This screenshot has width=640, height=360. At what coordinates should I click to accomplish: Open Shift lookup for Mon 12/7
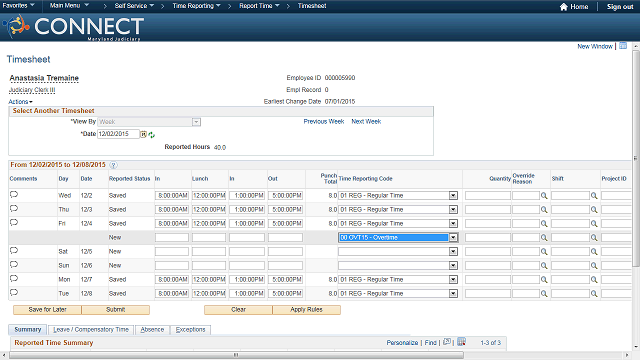click(594, 280)
